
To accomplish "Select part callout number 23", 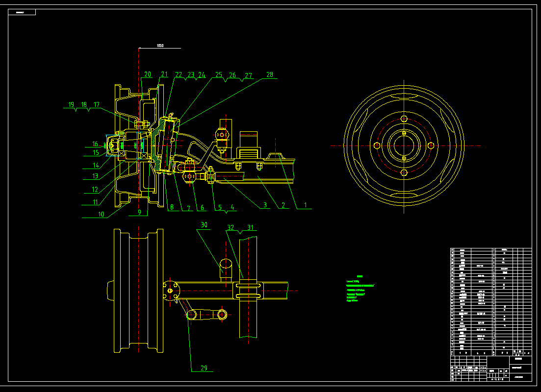I will click(191, 74).
